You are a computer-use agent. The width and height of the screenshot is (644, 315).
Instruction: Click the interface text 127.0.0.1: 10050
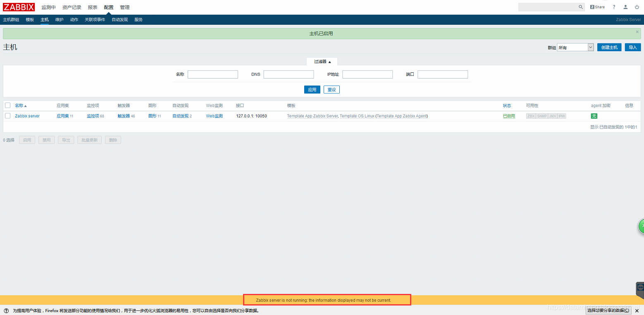[251, 116]
